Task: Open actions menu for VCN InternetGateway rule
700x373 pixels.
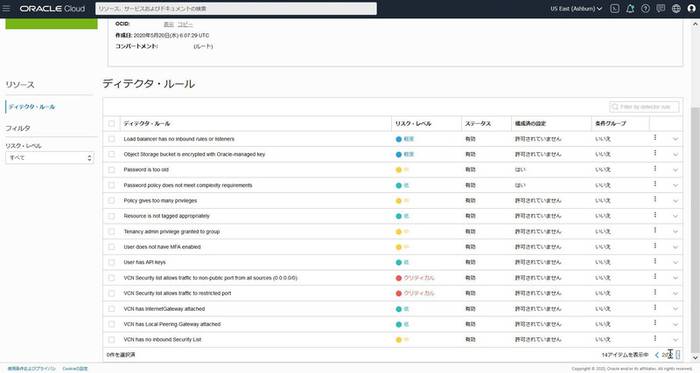Action: pyautogui.click(x=655, y=307)
